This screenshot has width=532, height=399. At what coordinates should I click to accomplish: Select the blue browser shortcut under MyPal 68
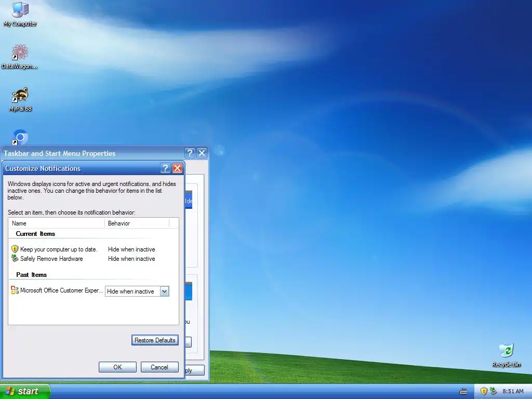pyautogui.click(x=20, y=137)
